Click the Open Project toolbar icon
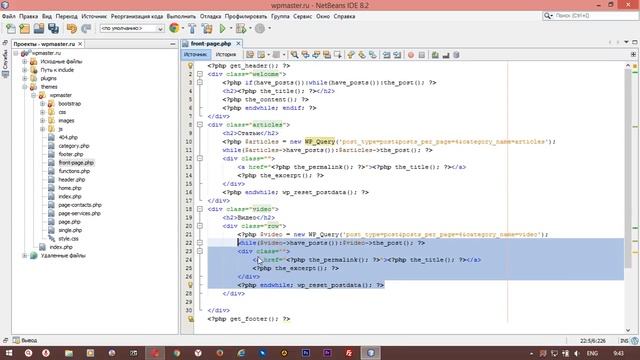640x360 pixels. (x=39, y=29)
